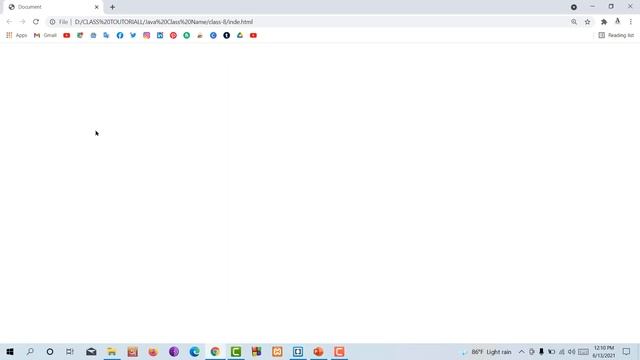Screen dimensions: 640x360
Task: Open the Gmail bookmark
Action: [x=45, y=36]
